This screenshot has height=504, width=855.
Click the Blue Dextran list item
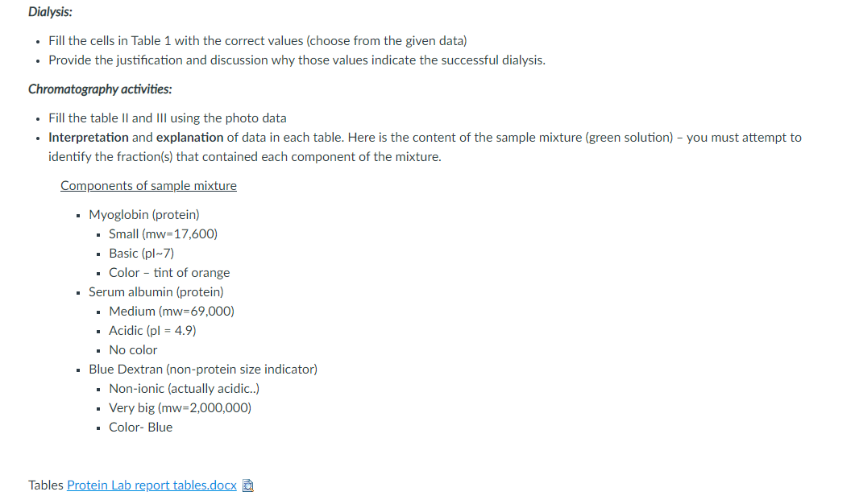pyautogui.click(x=203, y=370)
